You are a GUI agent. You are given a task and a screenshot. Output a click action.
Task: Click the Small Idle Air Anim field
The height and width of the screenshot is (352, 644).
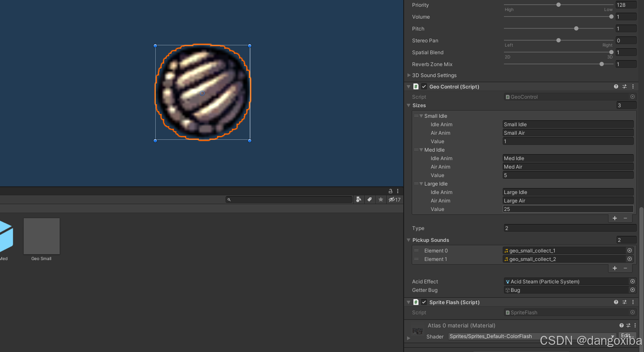tap(568, 133)
